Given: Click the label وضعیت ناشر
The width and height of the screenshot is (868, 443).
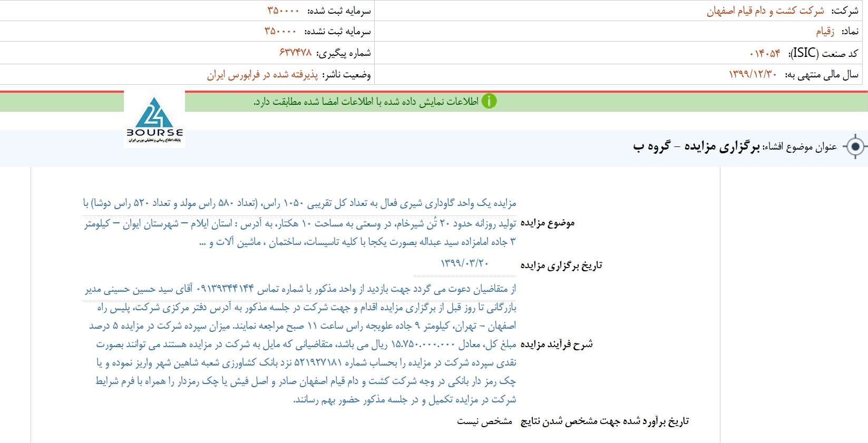Looking at the screenshot, I should (346, 75).
